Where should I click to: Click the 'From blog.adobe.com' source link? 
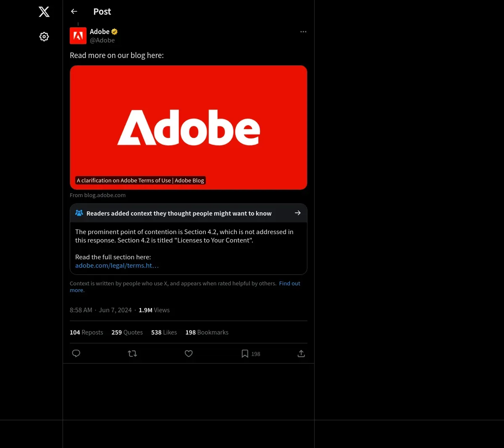click(x=97, y=195)
